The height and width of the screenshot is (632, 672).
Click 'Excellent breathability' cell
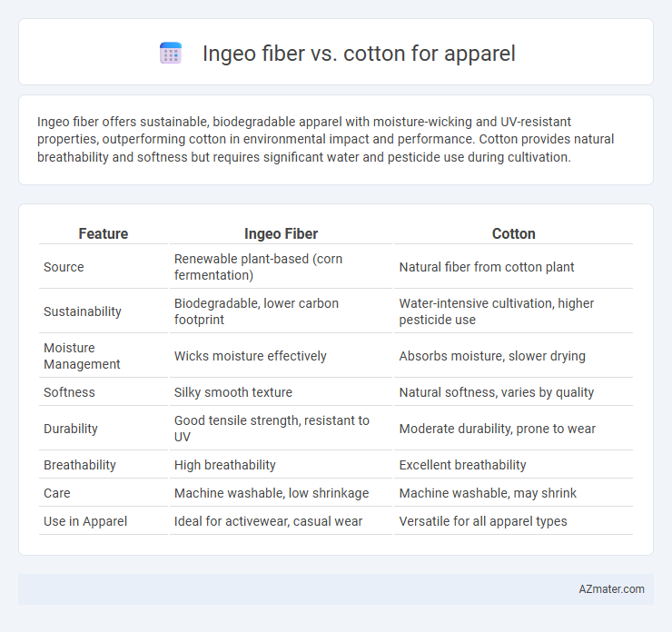click(513, 465)
